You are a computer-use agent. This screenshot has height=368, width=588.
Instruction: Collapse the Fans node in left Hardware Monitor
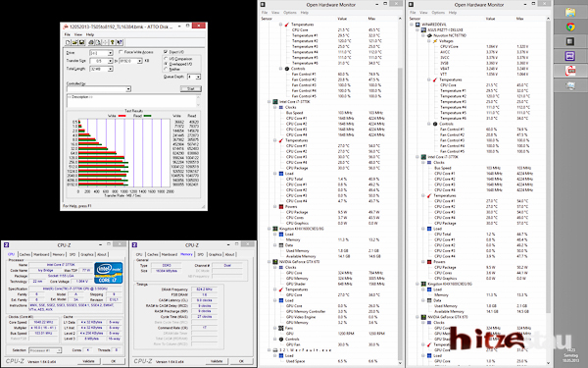275,328
